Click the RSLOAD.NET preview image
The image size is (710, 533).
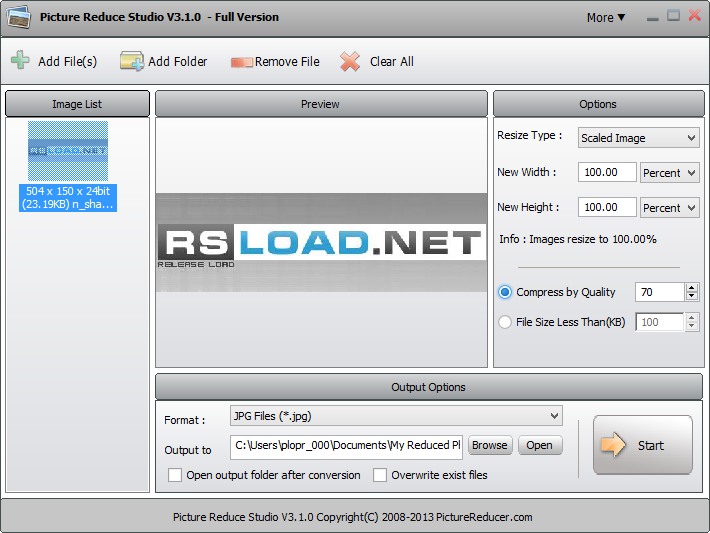tap(321, 243)
